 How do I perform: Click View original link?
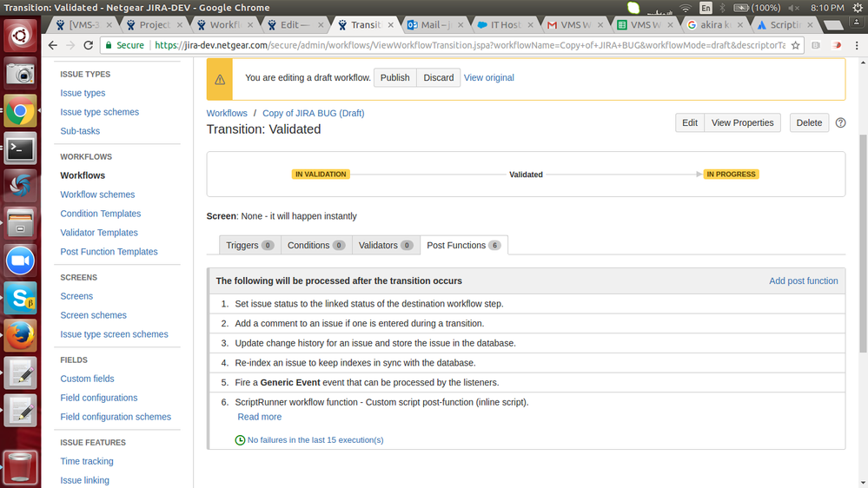(489, 77)
